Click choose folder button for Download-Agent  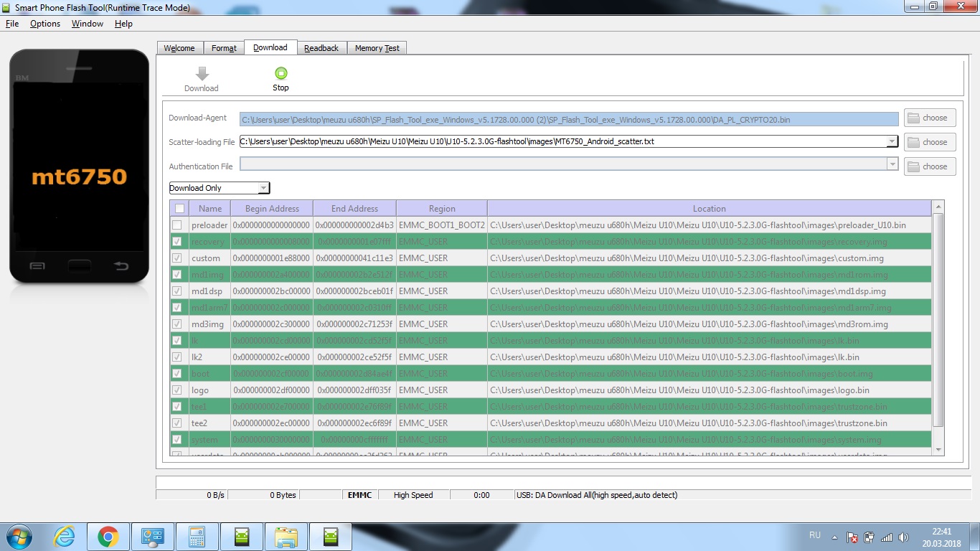pyautogui.click(x=929, y=118)
